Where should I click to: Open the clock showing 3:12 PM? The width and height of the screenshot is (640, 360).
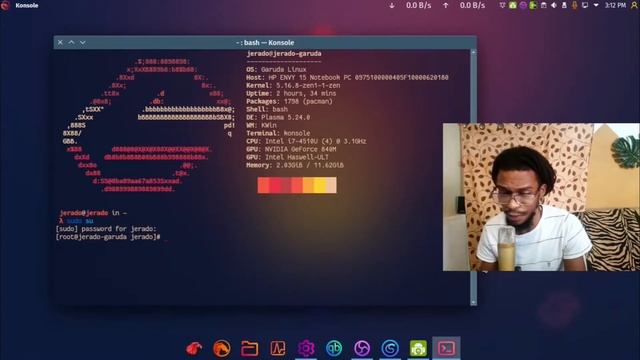click(x=615, y=5)
